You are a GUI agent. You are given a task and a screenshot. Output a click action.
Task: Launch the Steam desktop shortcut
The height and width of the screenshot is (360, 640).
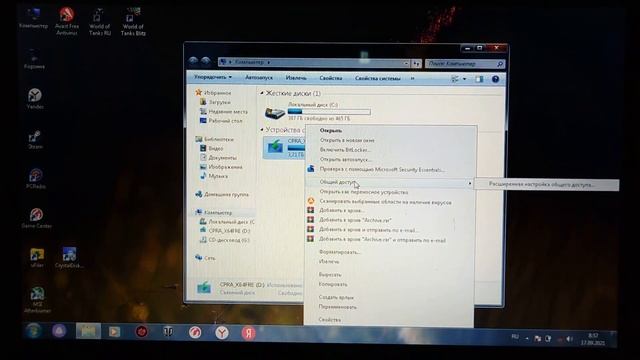(35, 139)
